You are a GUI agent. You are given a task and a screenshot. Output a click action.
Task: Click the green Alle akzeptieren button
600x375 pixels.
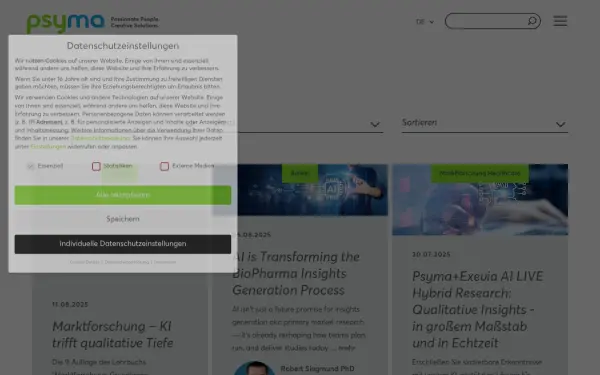[123, 195]
